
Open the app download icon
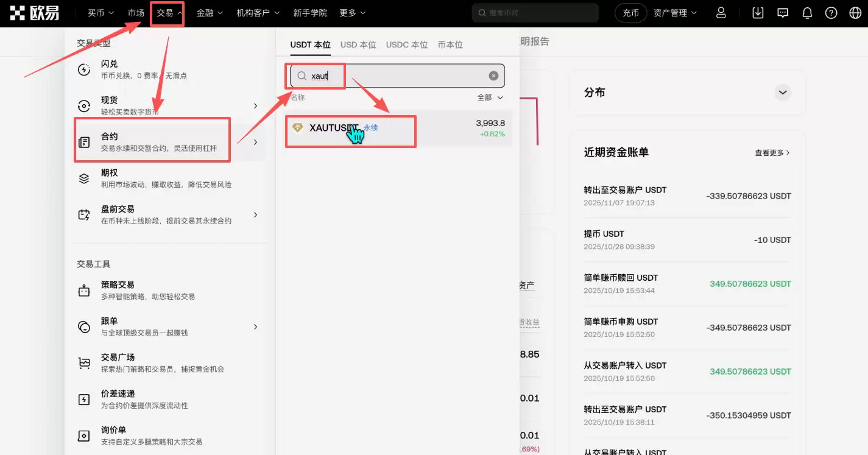tap(757, 12)
